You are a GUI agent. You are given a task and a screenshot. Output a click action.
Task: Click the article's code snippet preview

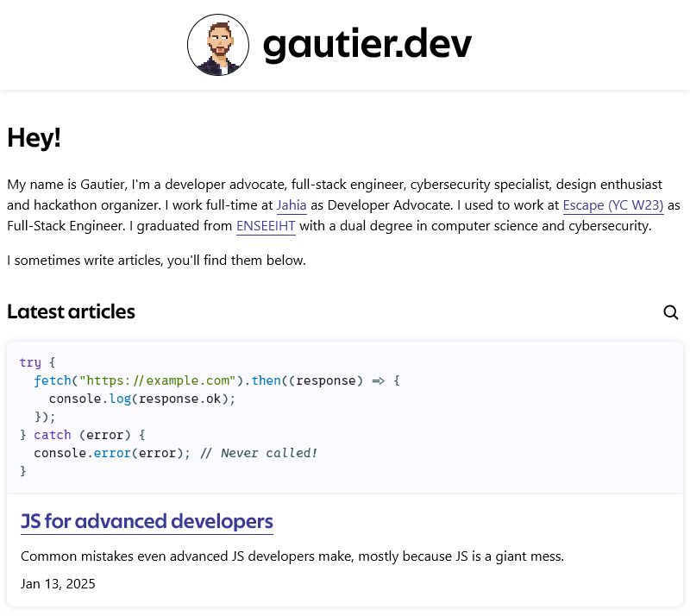point(345,417)
